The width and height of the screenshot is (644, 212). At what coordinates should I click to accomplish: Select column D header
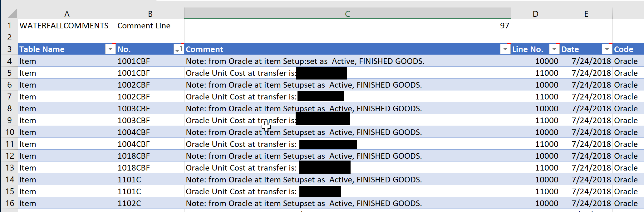tap(535, 14)
